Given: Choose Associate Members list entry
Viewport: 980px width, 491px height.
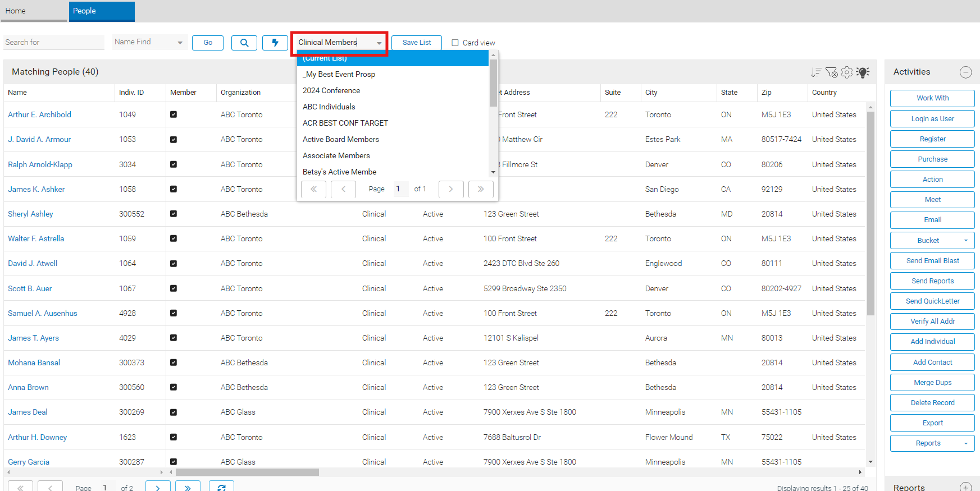Looking at the screenshot, I should (393, 155).
